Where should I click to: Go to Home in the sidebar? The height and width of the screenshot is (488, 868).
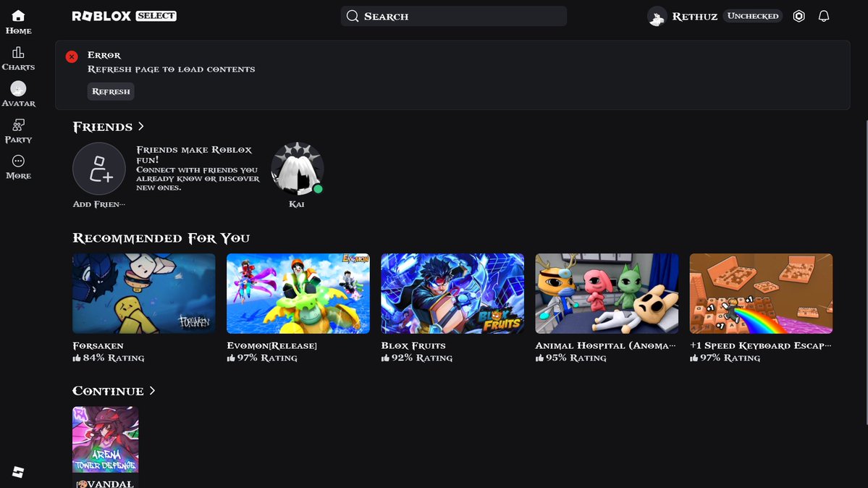coord(18,22)
